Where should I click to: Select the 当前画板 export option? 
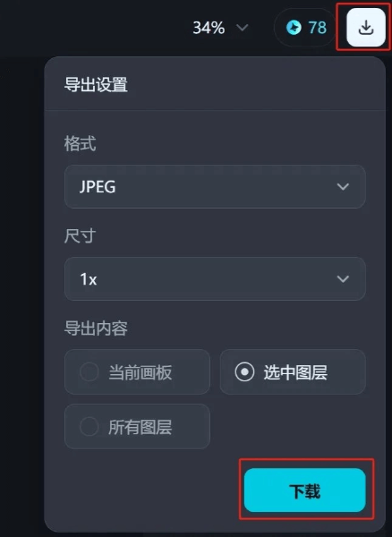point(137,372)
